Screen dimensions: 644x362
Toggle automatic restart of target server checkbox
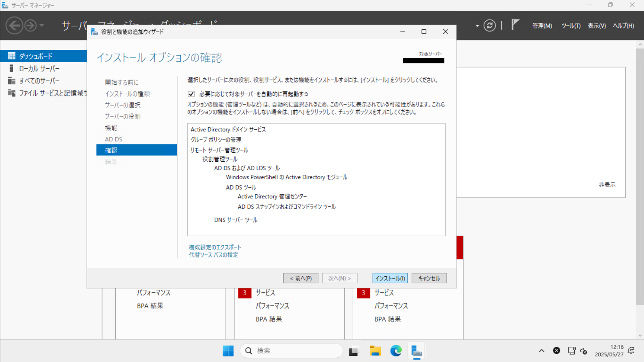(x=191, y=94)
